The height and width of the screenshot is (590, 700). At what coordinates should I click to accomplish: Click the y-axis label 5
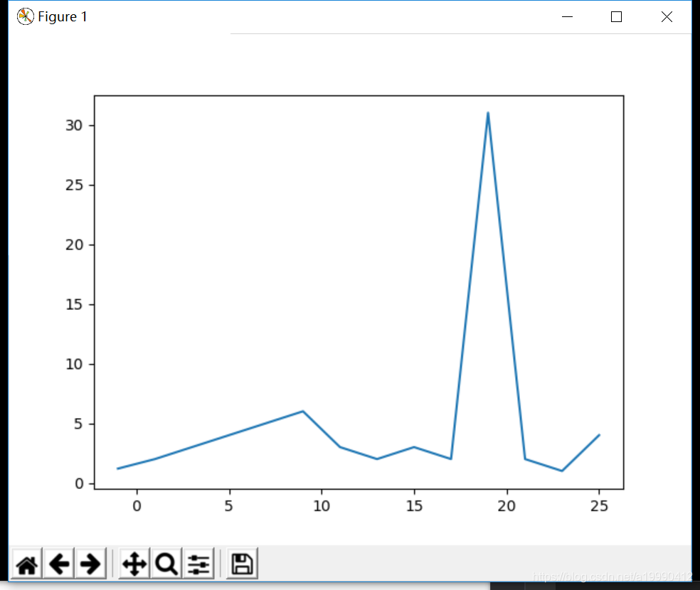(78, 424)
